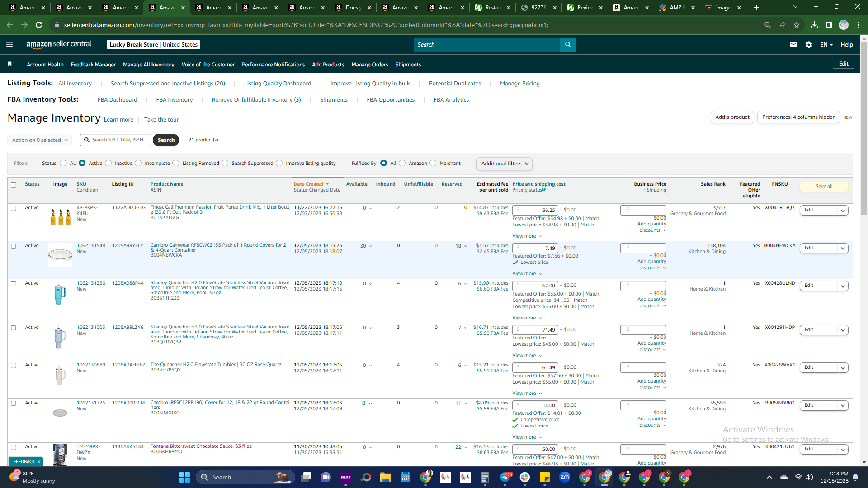This screenshot has height=488, width=868.
Task: Open File Explorer from the taskbar
Action: pyautogui.click(x=386, y=477)
